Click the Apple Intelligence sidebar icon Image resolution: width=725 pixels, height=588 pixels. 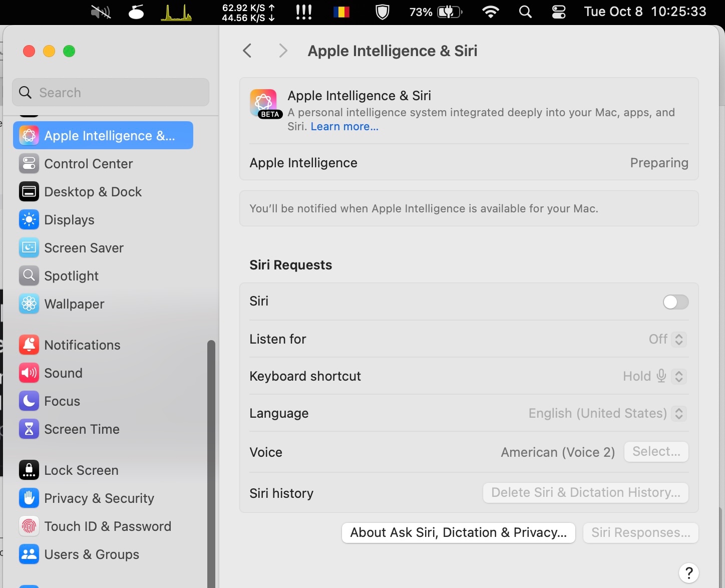[29, 135]
